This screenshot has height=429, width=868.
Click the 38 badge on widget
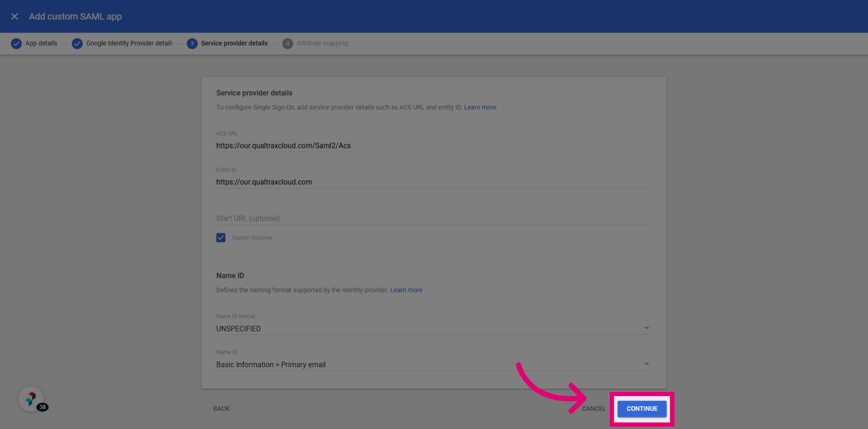(x=42, y=407)
